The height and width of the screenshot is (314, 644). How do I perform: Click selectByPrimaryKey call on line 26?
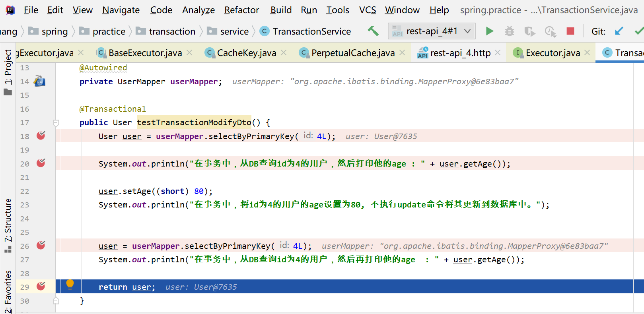coord(227,246)
